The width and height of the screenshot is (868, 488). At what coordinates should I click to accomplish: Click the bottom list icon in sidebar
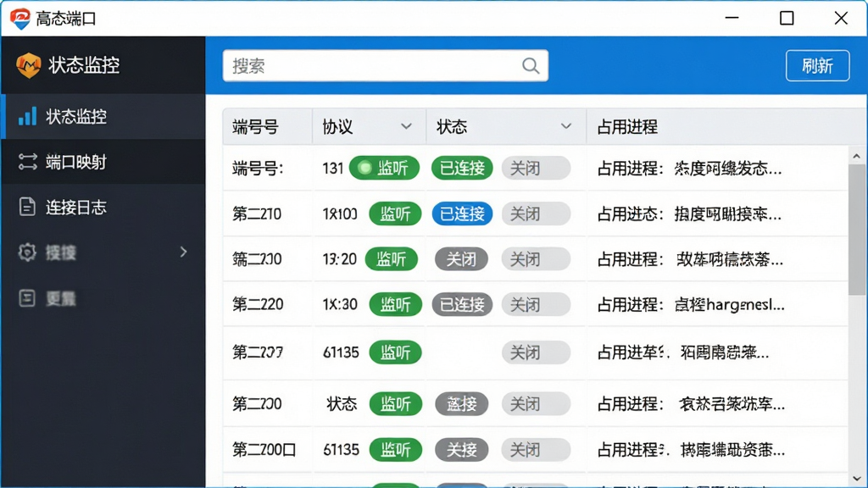pyautogui.click(x=27, y=298)
